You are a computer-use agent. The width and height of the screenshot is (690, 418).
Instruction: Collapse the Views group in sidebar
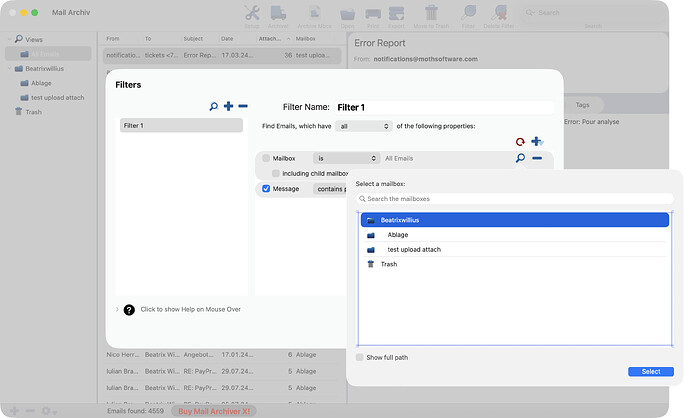pos(9,39)
